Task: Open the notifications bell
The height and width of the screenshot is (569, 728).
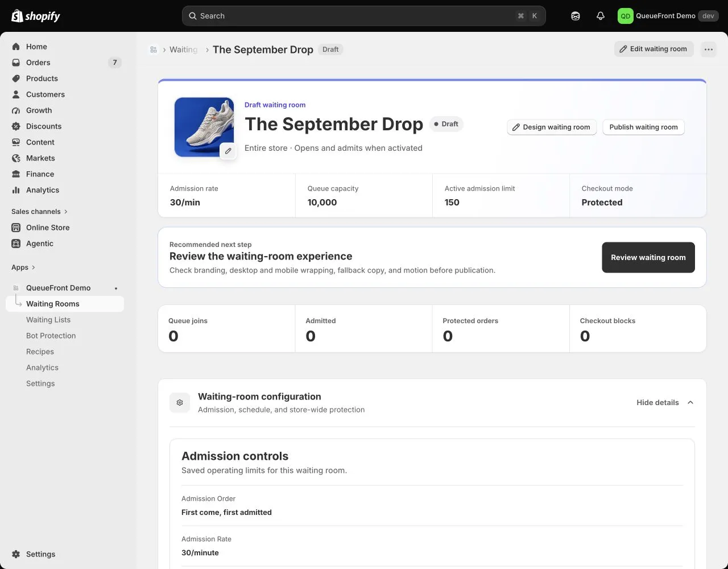Action: point(601,16)
